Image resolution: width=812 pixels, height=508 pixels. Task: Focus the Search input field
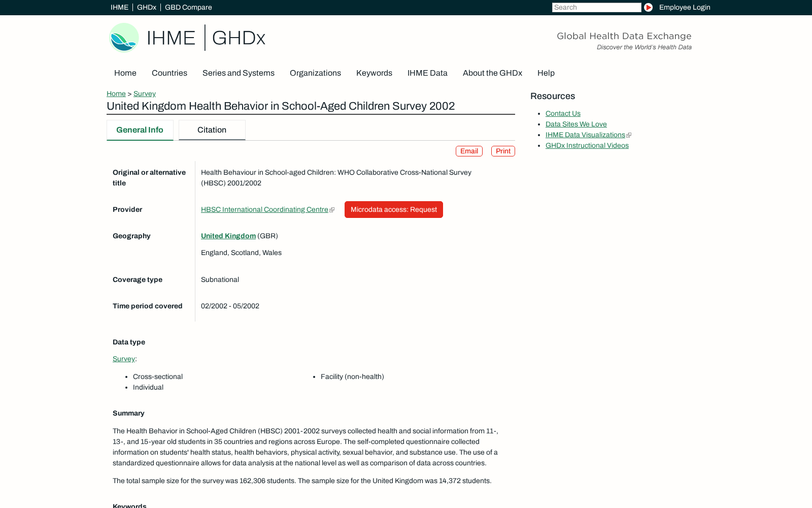tap(596, 7)
